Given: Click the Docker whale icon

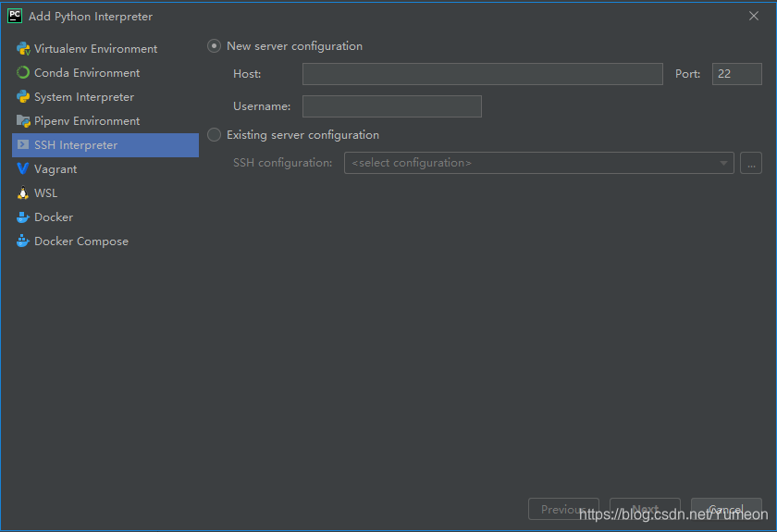Looking at the screenshot, I should [x=23, y=217].
